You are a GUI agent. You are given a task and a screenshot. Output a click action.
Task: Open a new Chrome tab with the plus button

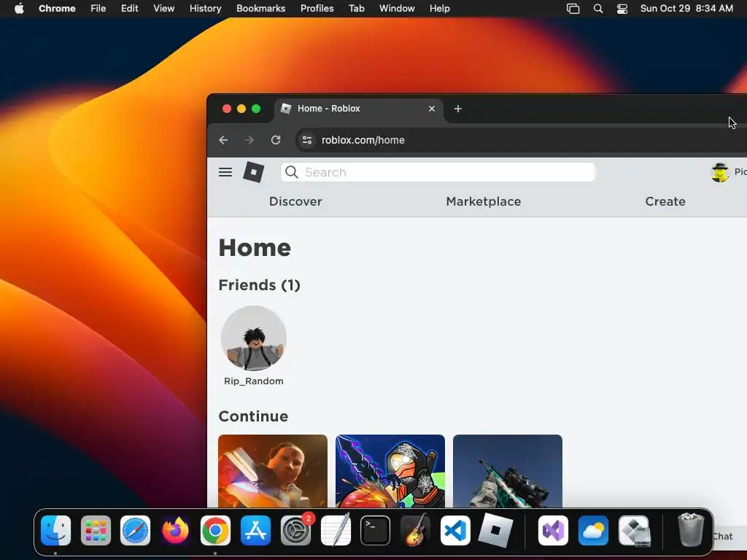[458, 109]
